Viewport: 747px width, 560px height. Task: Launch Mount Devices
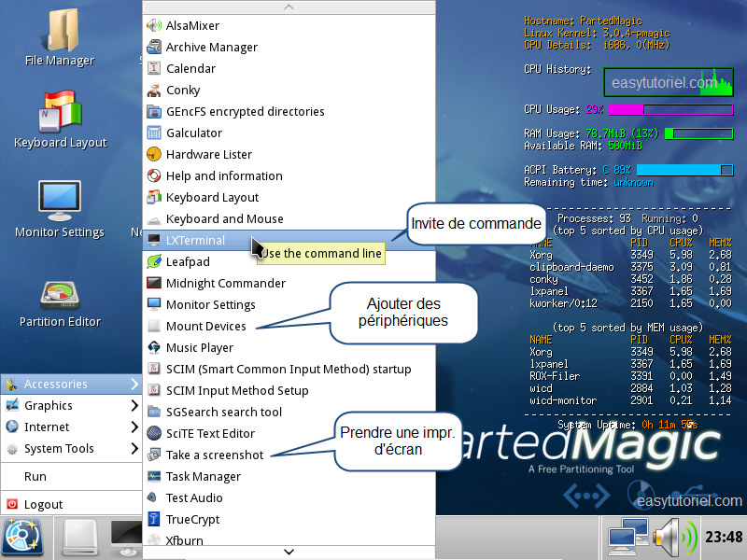[289, 326]
